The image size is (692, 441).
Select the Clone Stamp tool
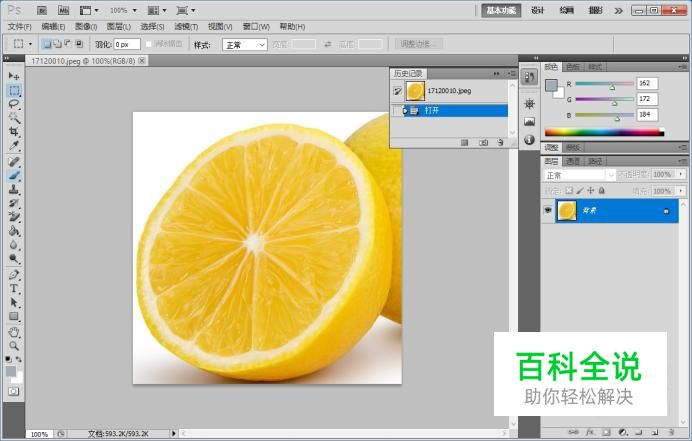tap(14, 189)
